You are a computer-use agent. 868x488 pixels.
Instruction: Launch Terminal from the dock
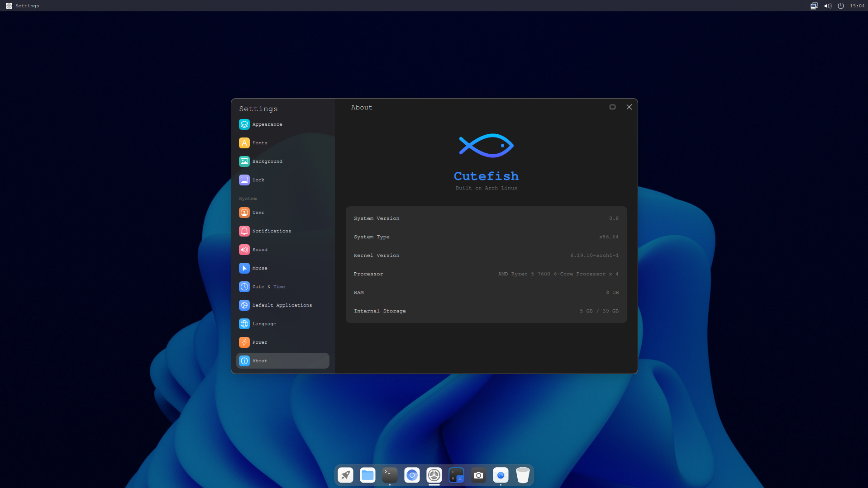point(390,475)
